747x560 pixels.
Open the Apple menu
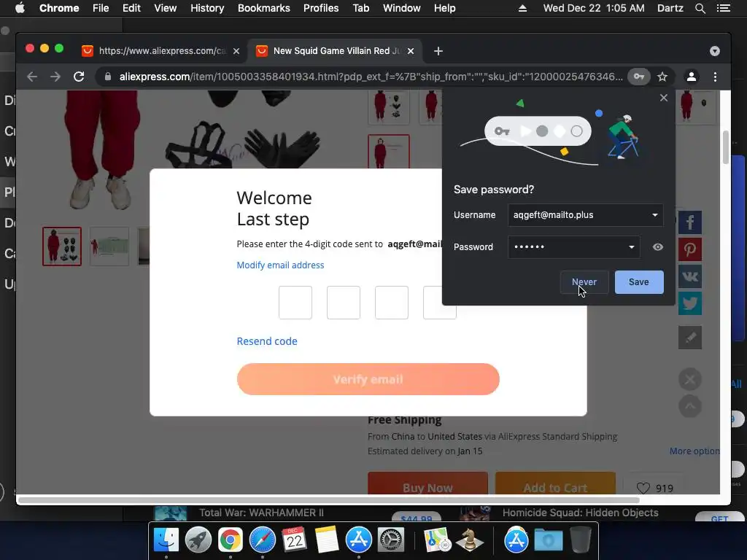(x=20, y=8)
